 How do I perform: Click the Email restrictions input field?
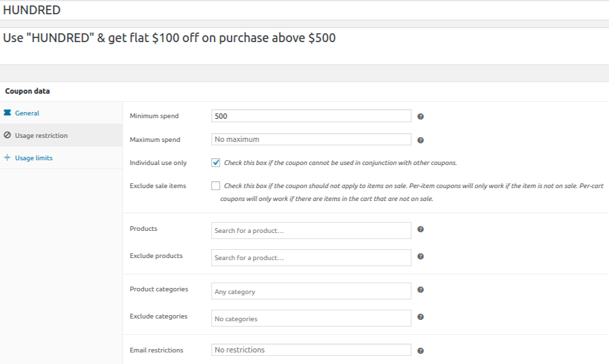[311, 350]
